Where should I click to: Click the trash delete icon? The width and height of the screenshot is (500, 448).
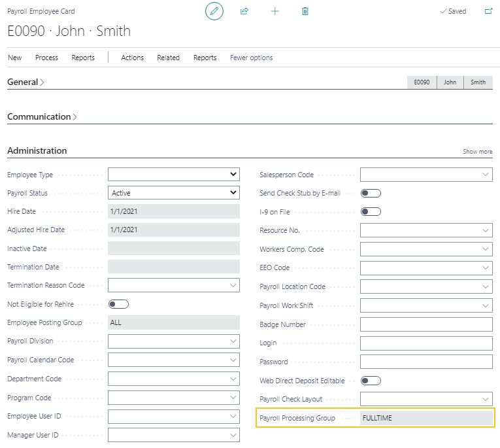(x=305, y=11)
